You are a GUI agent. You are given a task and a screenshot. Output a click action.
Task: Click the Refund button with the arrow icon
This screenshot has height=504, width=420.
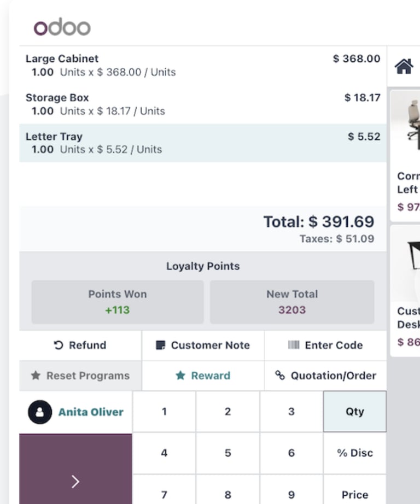point(80,345)
